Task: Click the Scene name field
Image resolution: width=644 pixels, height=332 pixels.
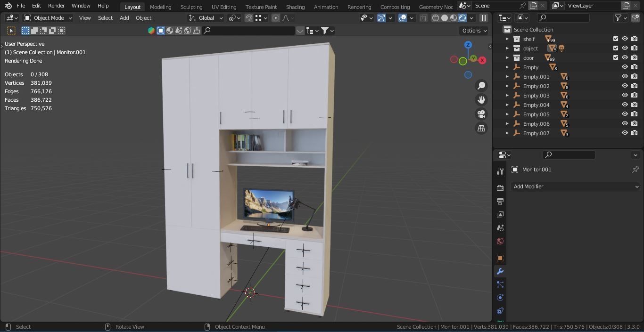Action: (495, 6)
